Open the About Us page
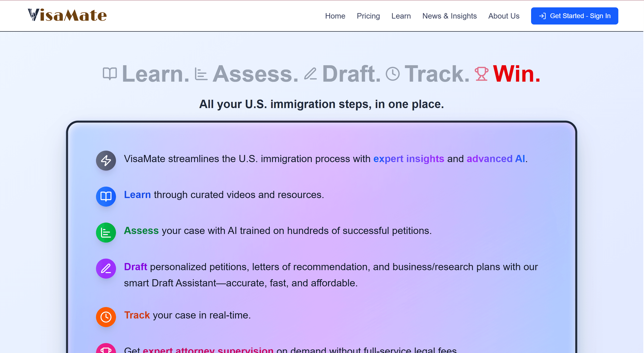Viewport: 644px width, 353px height. (504, 16)
